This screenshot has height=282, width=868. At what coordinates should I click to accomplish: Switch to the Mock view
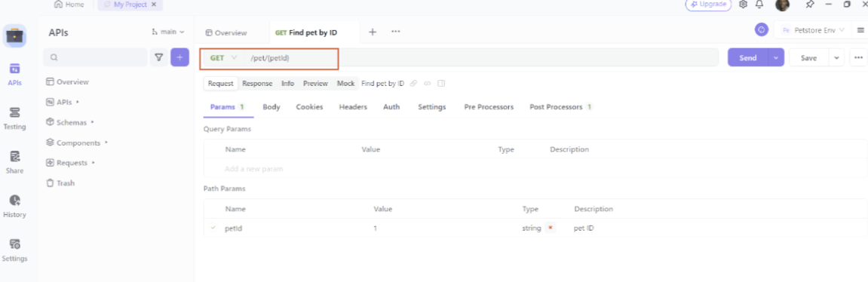(346, 84)
